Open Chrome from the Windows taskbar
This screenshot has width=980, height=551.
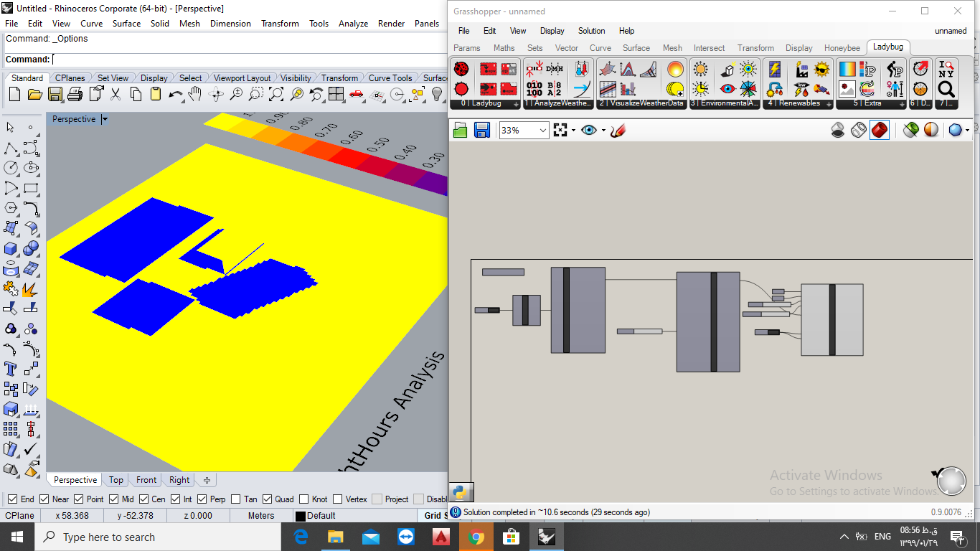476,537
